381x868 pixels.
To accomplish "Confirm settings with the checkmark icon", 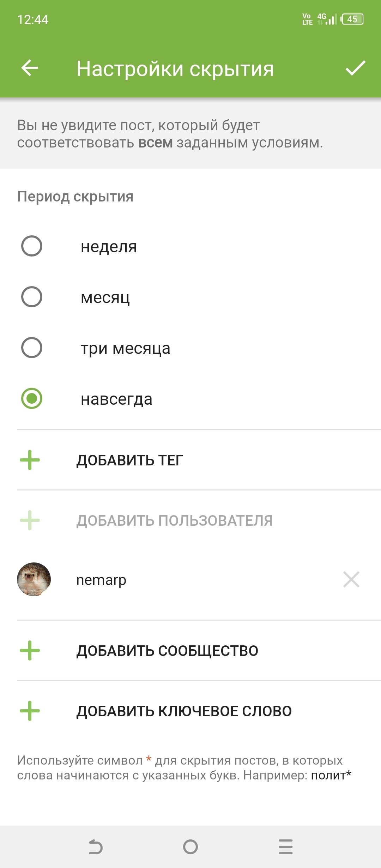I will [x=355, y=68].
